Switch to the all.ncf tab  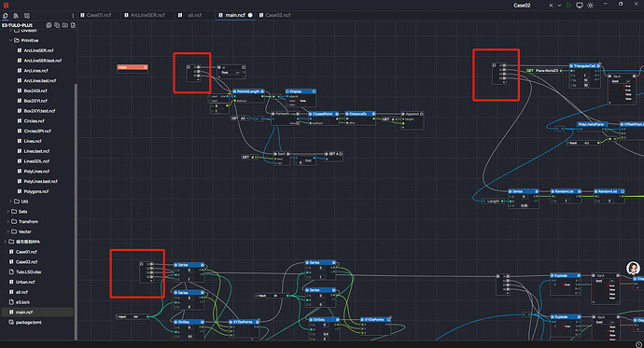191,15
